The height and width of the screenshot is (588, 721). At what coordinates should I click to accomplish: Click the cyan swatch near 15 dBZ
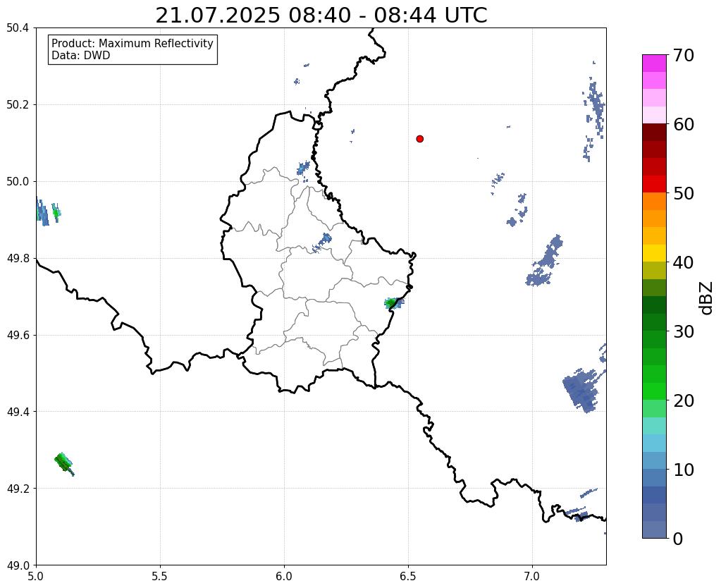click(x=654, y=443)
